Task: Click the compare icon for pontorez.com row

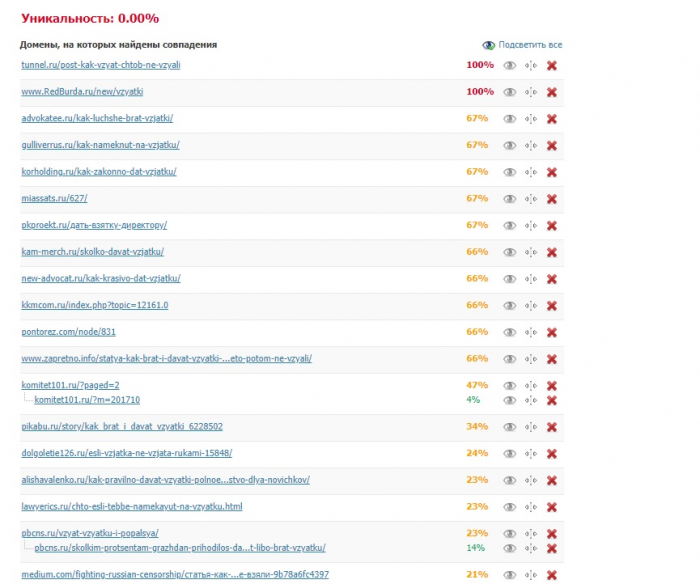Action: click(531, 333)
